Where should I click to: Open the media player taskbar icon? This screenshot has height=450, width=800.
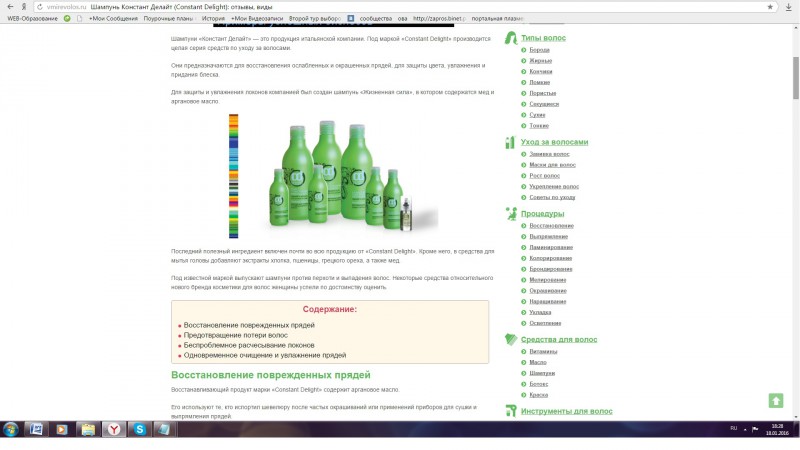[x=61, y=430]
